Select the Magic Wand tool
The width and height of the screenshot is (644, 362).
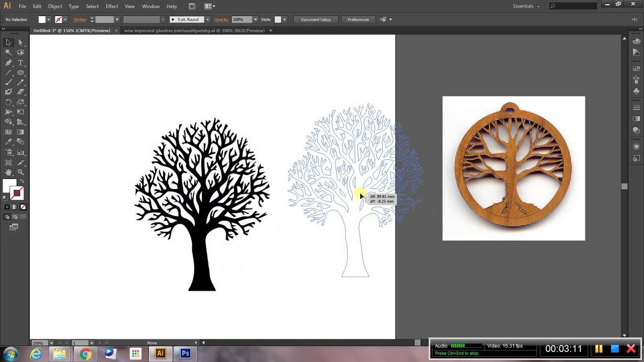click(9, 52)
